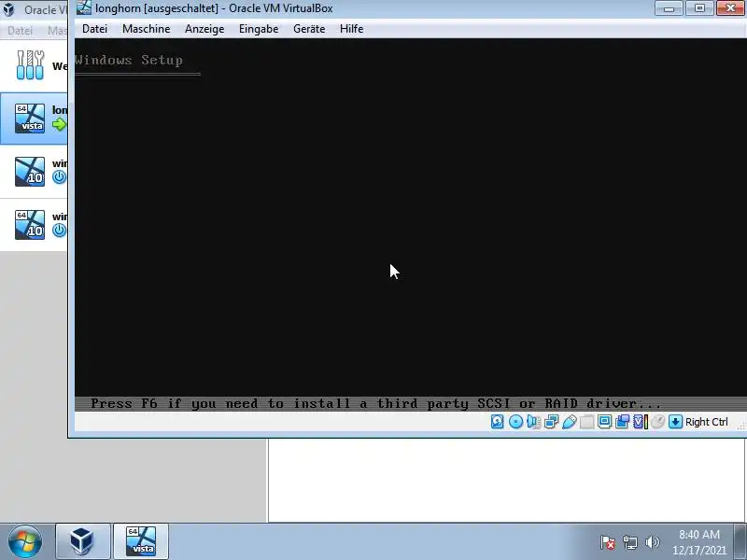Click the optical drive status icon

click(x=515, y=422)
